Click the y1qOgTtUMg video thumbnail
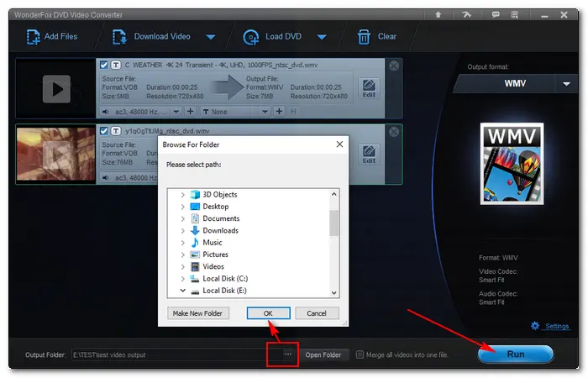This screenshot has width=588, height=378. tap(56, 154)
